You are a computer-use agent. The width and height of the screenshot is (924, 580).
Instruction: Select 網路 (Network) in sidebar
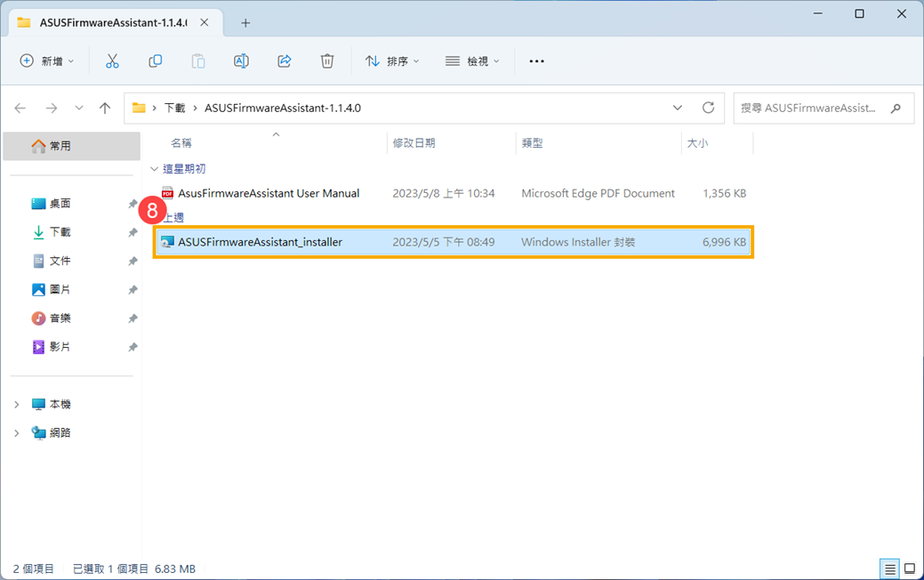(60, 432)
